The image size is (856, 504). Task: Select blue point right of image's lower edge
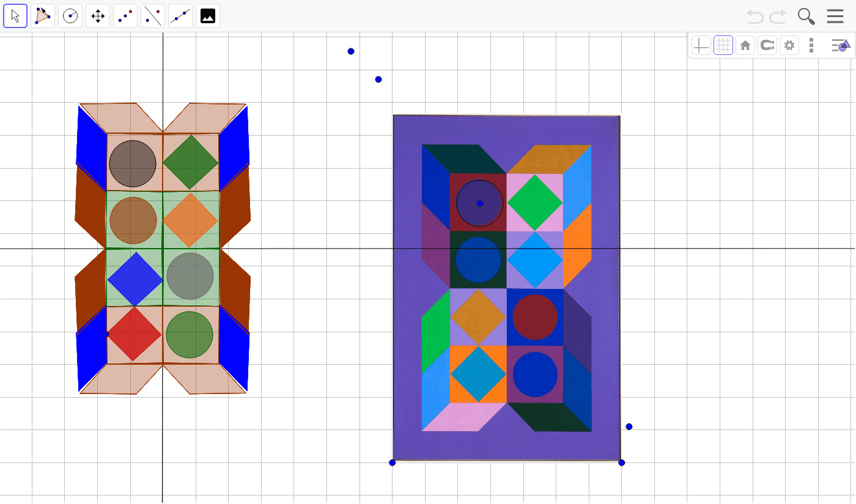click(629, 426)
